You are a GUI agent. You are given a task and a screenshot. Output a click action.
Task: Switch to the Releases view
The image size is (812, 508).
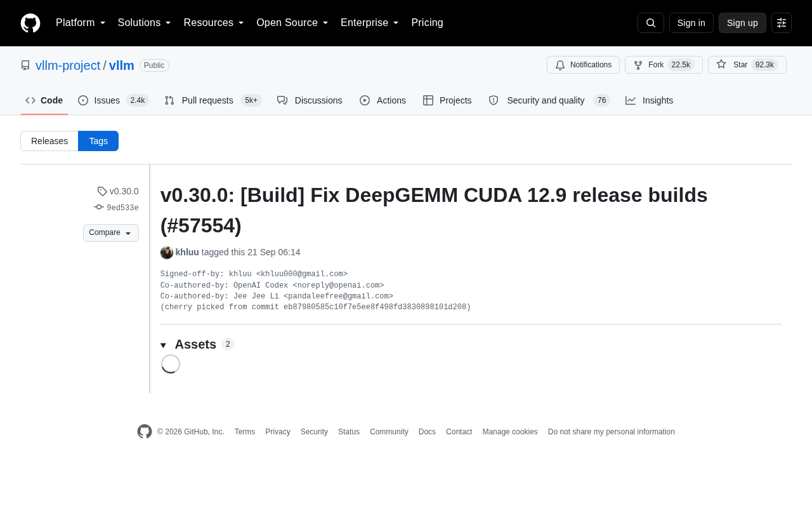pos(49,141)
